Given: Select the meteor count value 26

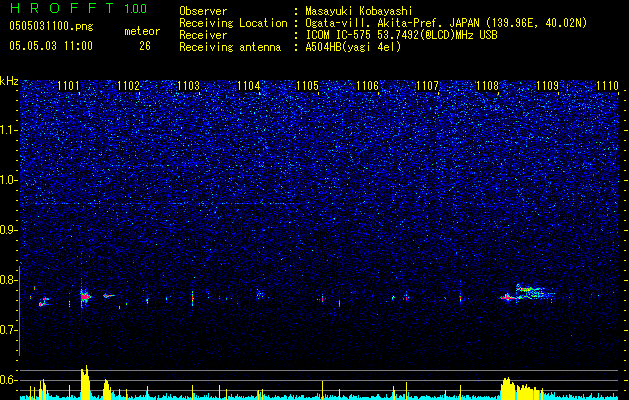Looking at the screenshot, I should click(x=145, y=46).
